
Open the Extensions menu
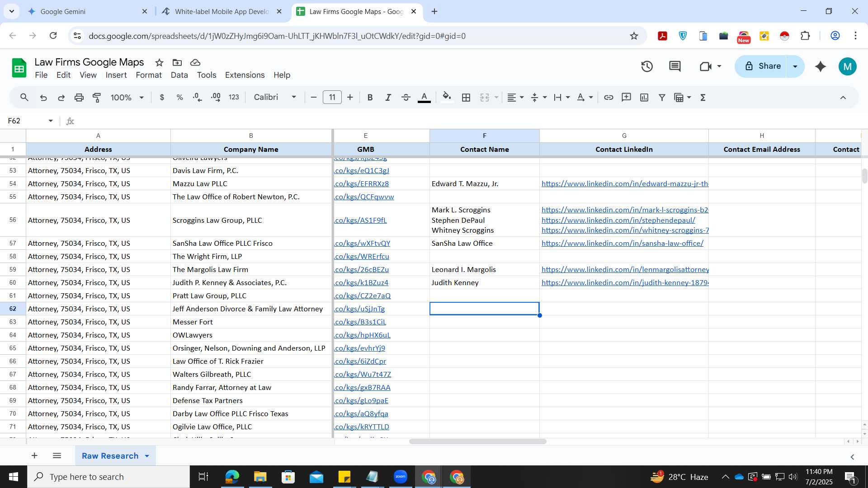pyautogui.click(x=245, y=75)
